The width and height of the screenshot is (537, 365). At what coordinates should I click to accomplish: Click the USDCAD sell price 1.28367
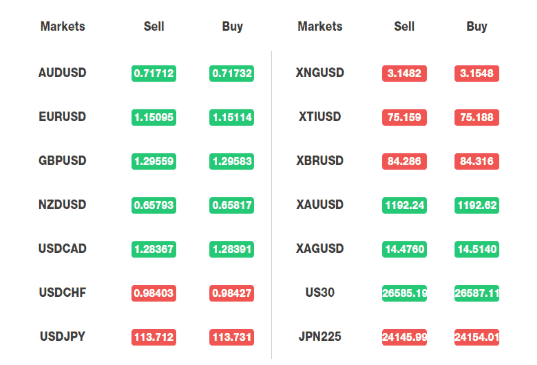tap(154, 249)
